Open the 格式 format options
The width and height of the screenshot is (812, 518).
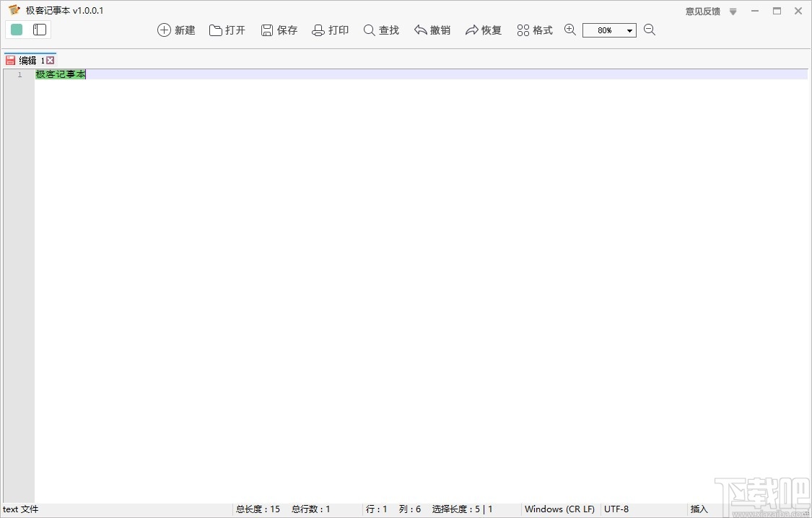534,30
